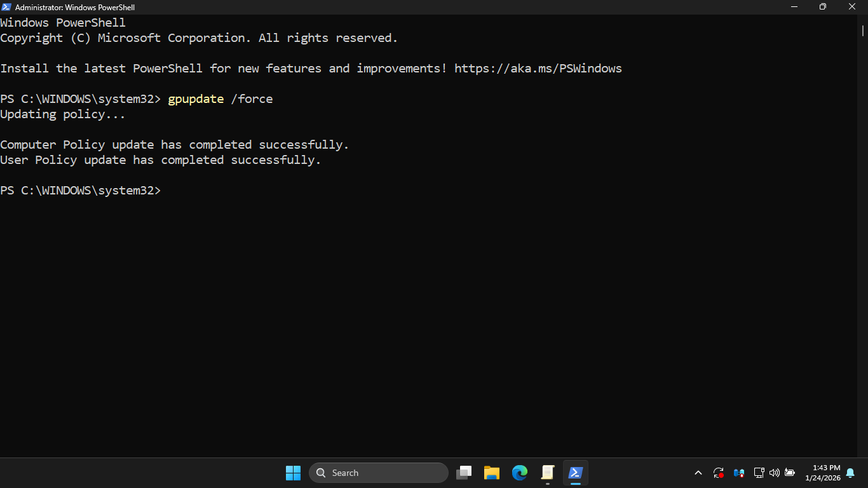
Task: Click the Windows Update restart tray icon
Action: (x=719, y=473)
